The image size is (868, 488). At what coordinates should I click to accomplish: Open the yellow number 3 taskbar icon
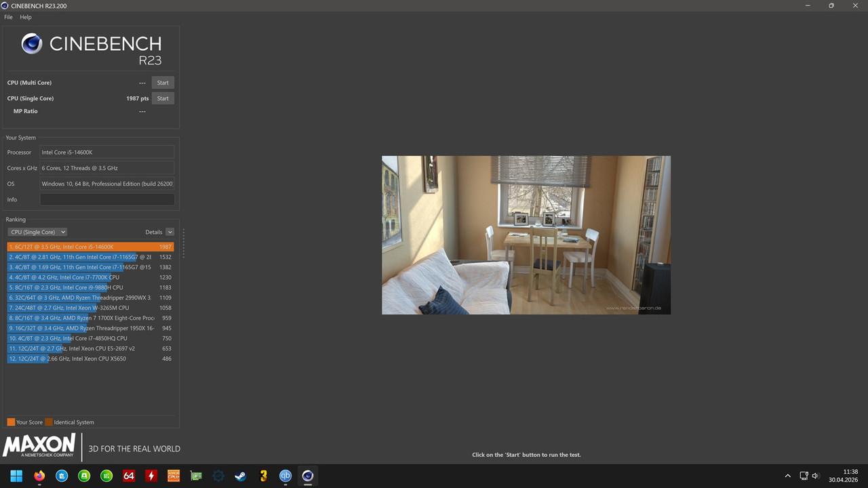pyautogui.click(x=263, y=476)
